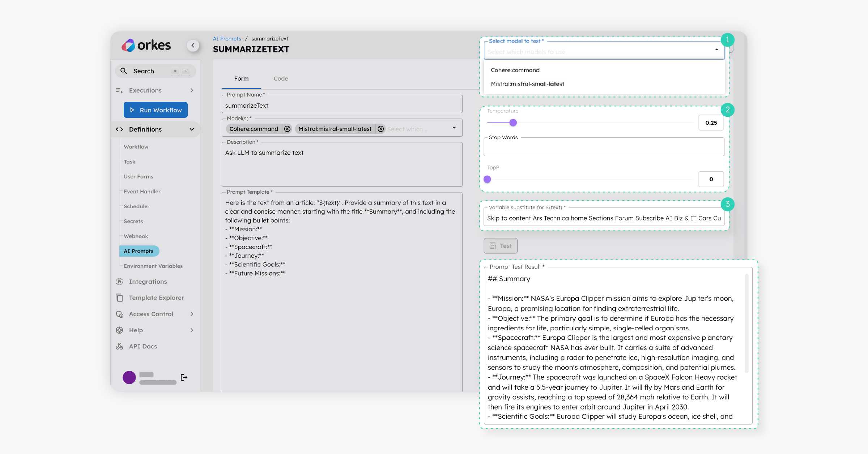
Task: Click the API Docs webhook icon
Action: pos(119,346)
